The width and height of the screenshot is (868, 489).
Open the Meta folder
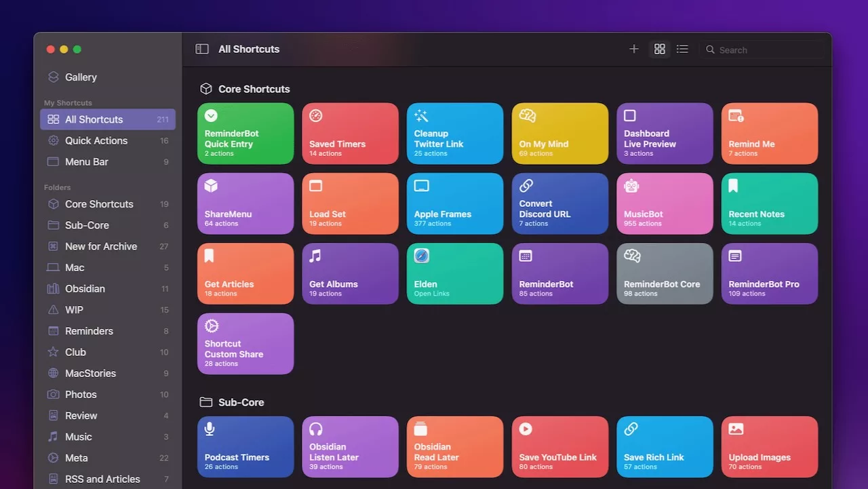click(x=108, y=458)
